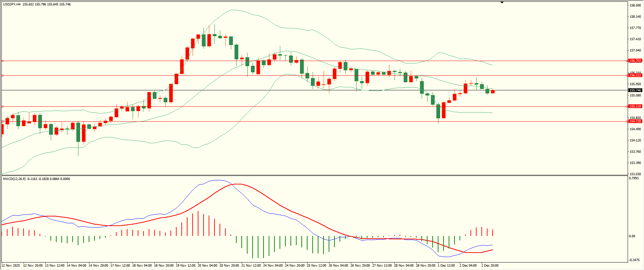Click the red 154.728 price label

point(635,121)
